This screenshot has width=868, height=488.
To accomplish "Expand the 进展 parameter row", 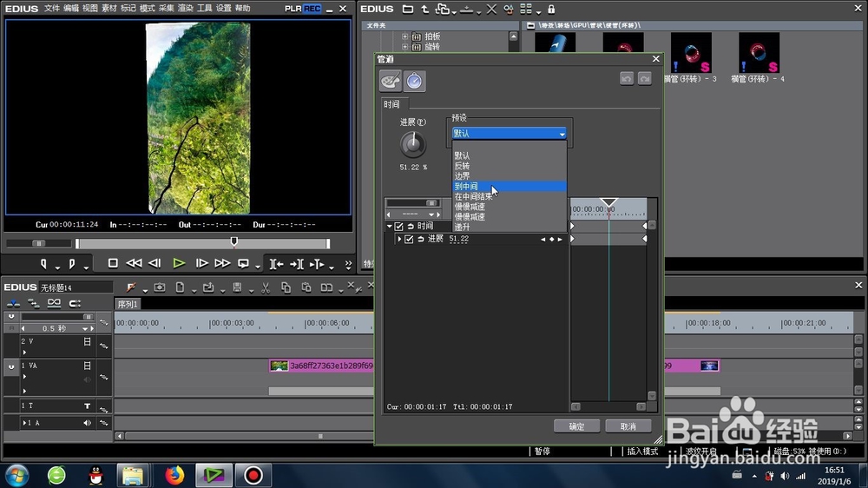I will click(399, 239).
